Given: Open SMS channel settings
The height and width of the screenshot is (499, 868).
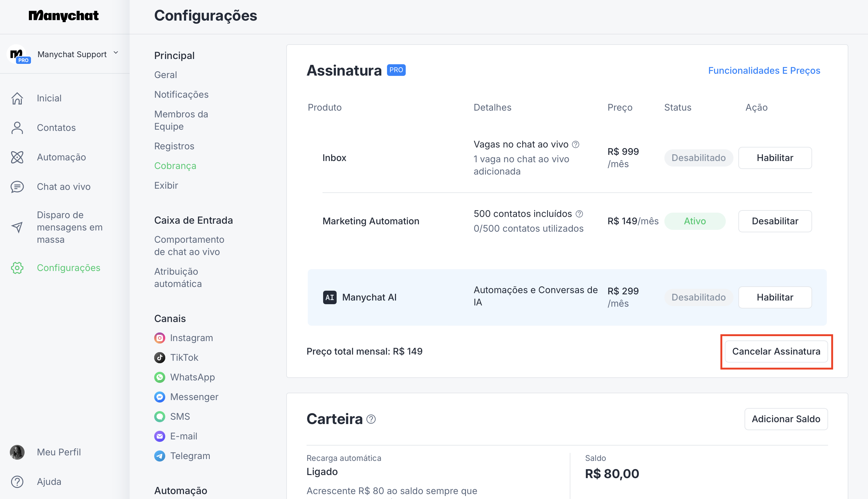Looking at the screenshot, I should tap(180, 417).
